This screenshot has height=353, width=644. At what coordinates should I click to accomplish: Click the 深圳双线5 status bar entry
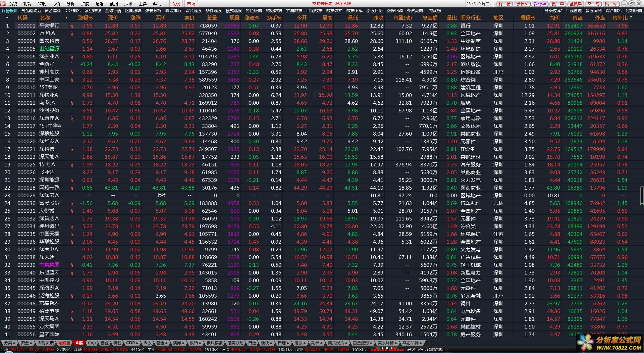[434, 349]
